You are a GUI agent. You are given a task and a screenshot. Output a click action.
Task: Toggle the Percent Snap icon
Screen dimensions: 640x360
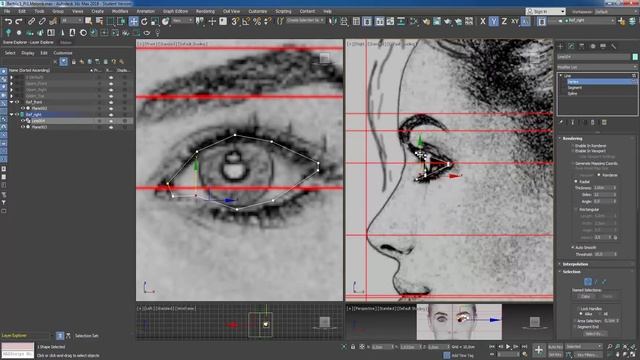click(x=257, y=21)
